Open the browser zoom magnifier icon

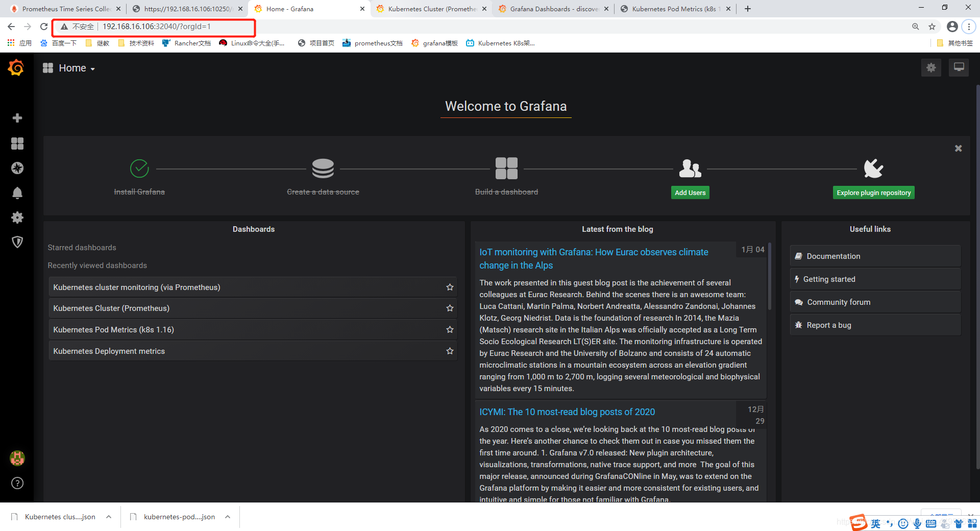click(916, 27)
